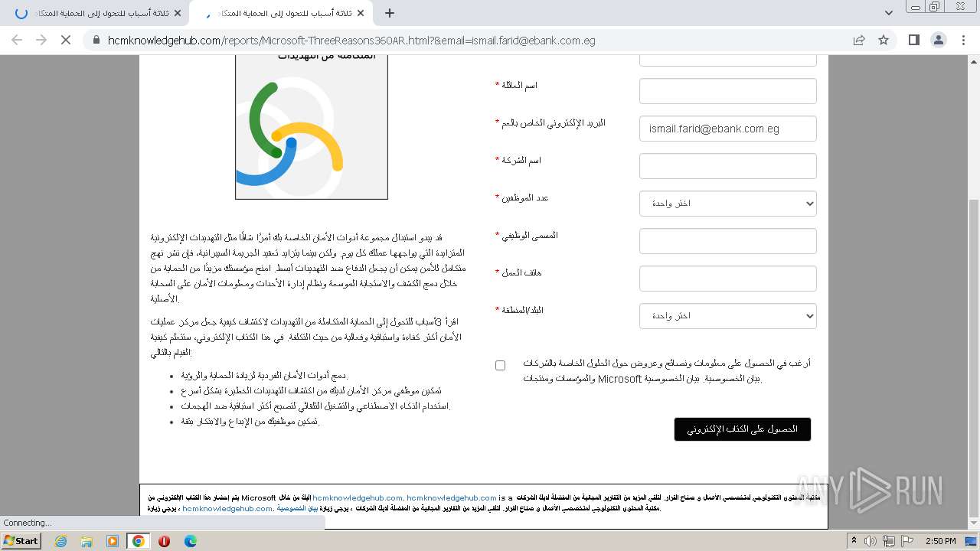This screenshot has height=551, width=980.
Task: Open a new tab with the plus button
Action: coord(390,13)
